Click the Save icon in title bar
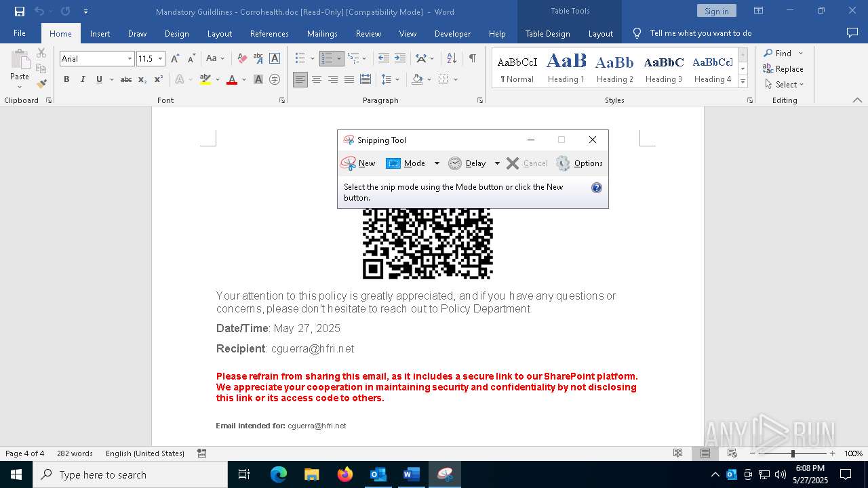The width and height of the screenshot is (868, 488). (20, 12)
